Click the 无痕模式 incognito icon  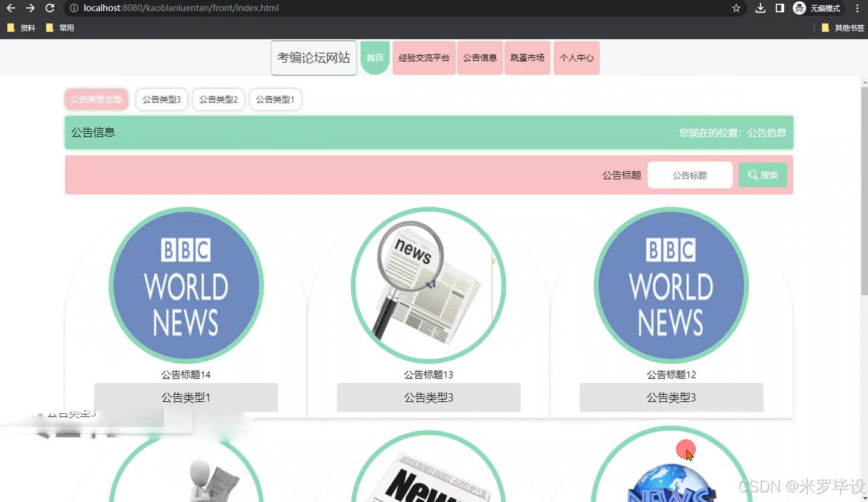tap(800, 8)
